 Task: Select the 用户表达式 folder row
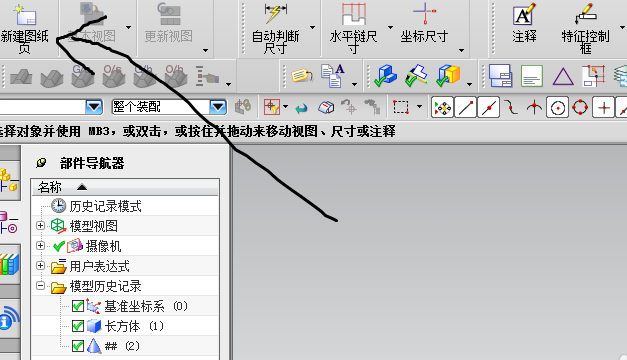125,266
